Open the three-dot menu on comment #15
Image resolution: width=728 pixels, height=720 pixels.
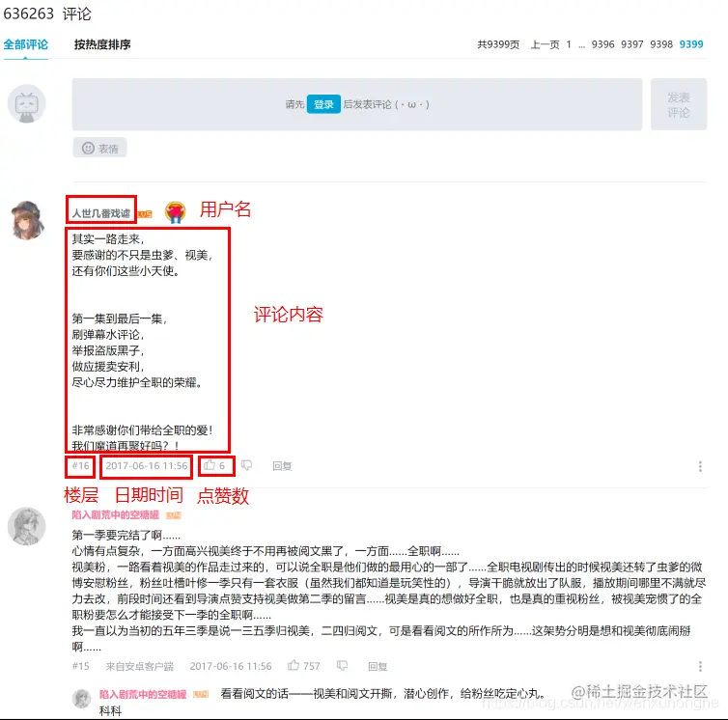pyautogui.click(x=700, y=667)
